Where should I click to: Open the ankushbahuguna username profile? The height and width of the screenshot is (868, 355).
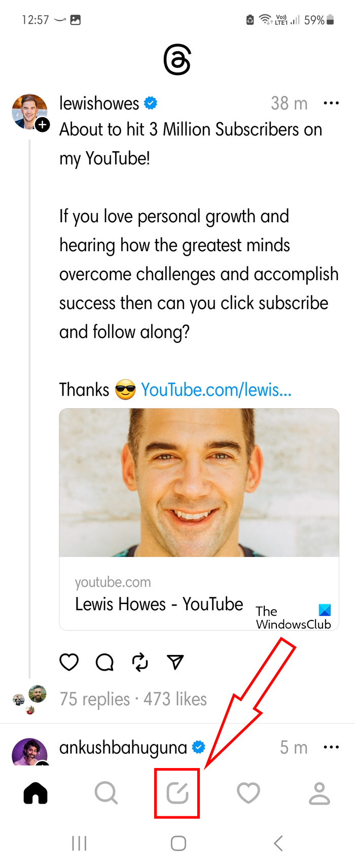(x=123, y=747)
